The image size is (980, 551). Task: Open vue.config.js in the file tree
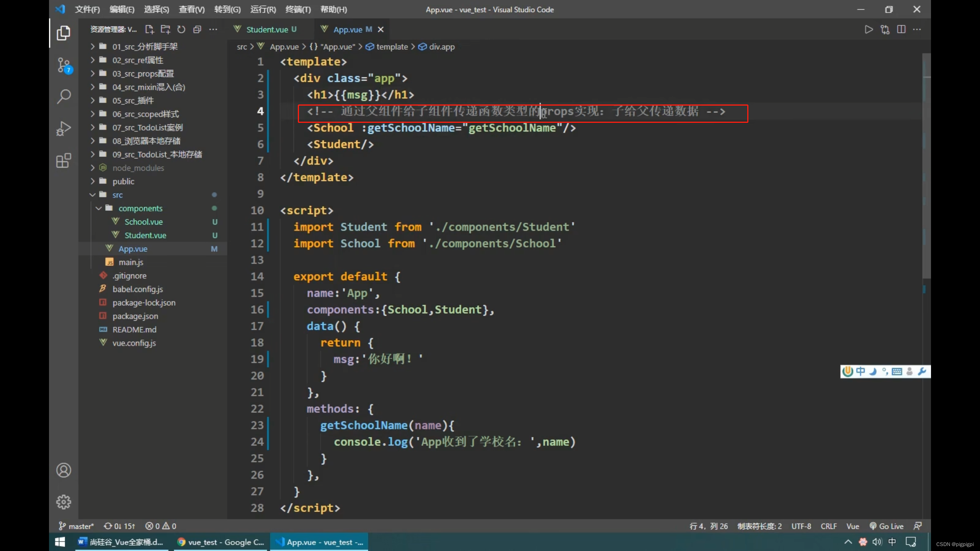tap(153, 343)
